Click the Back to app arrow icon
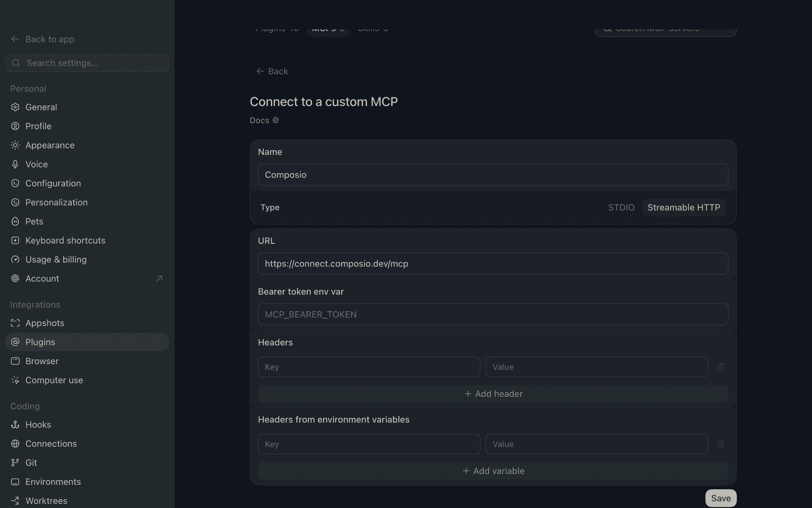812x508 pixels. coord(15,39)
